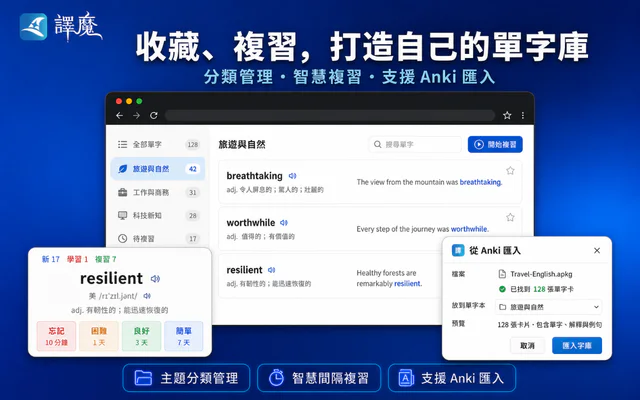Click the 新 17 counter on flashcard
The image size is (640, 400).
pyautogui.click(x=51, y=259)
